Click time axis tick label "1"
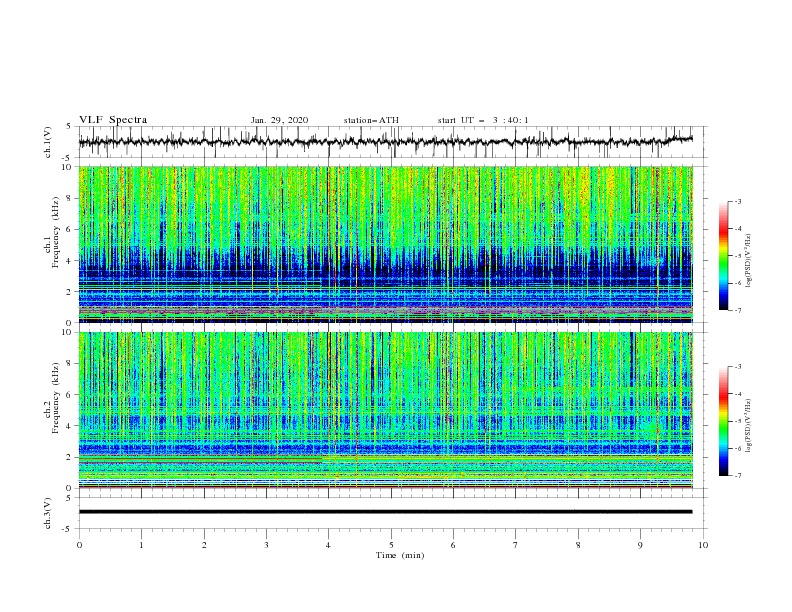Viewport: 792px width, 612px height. (x=141, y=545)
